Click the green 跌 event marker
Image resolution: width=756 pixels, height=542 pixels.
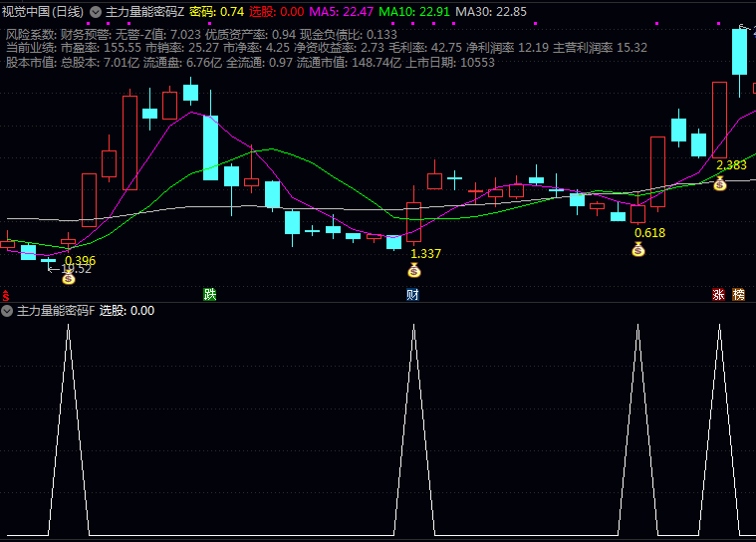tap(209, 294)
